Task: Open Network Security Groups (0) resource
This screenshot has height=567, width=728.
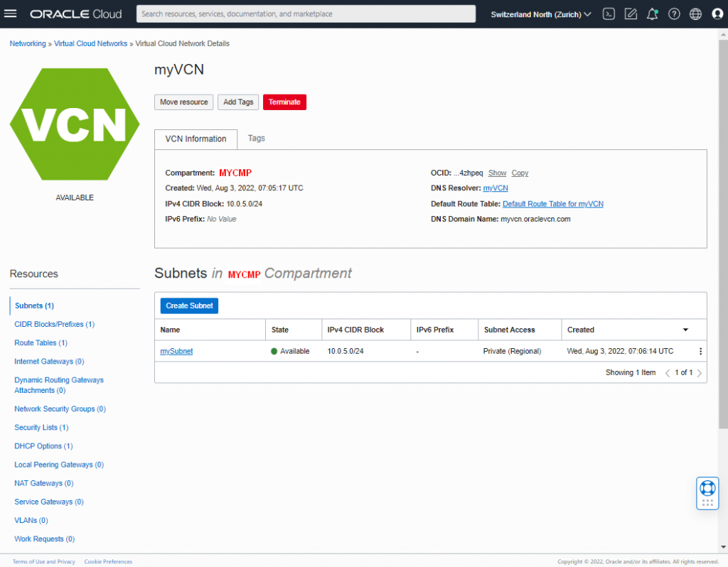Action: point(60,409)
